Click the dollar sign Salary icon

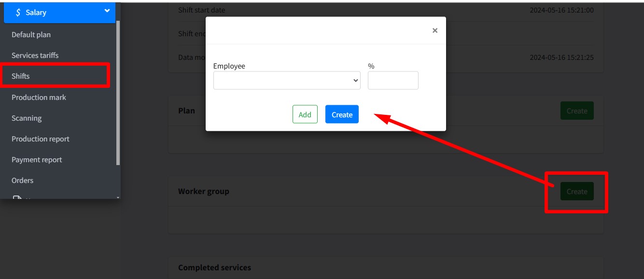(x=18, y=13)
